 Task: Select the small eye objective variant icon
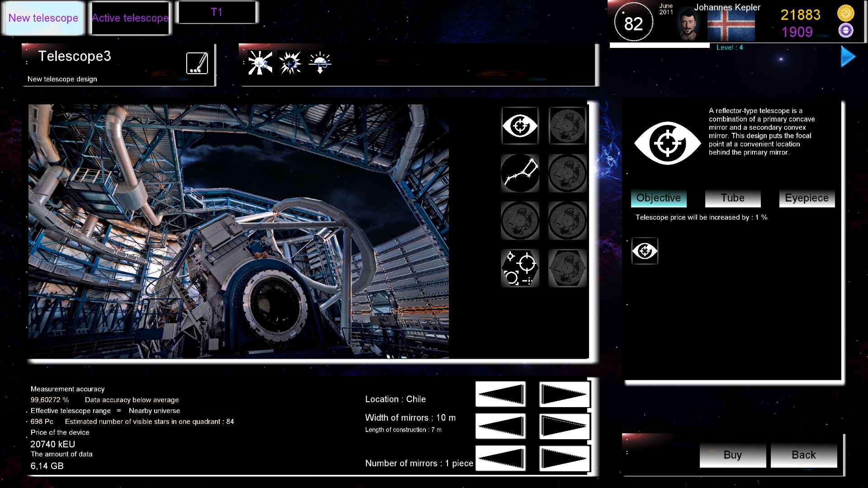[645, 251]
